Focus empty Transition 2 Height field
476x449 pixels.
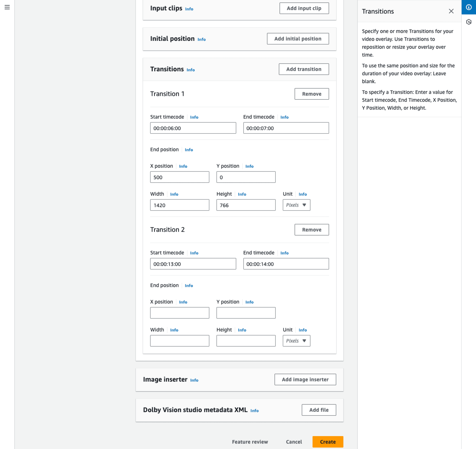246,341
